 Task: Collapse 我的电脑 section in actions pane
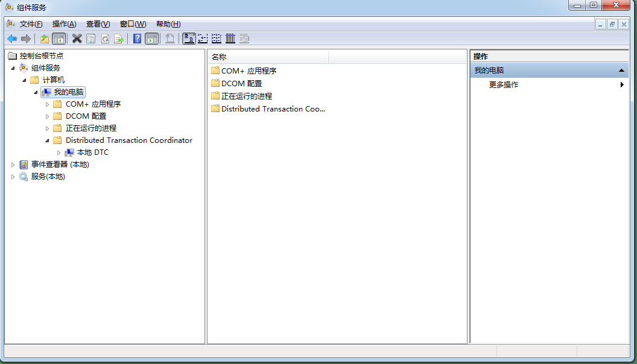coord(621,70)
